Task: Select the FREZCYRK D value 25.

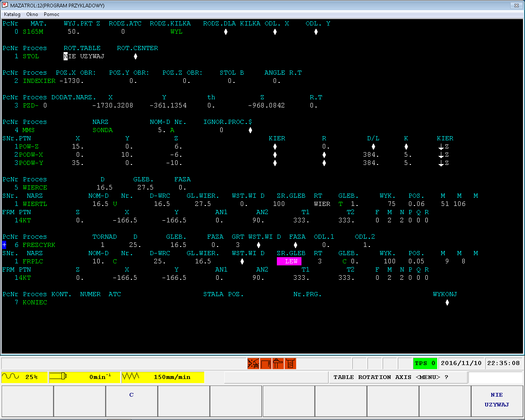Action: [135, 245]
